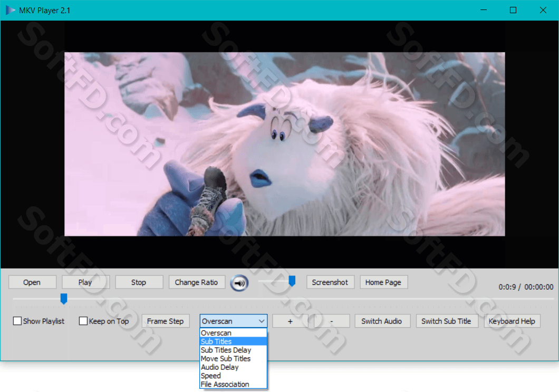Click the Switch Audio button
The image size is (559, 392).
[382, 321]
